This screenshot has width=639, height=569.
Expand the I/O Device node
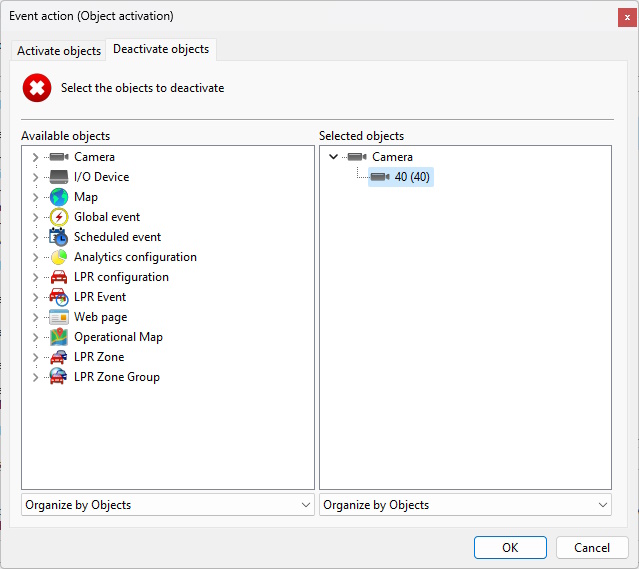pyautogui.click(x=35, y=177)
